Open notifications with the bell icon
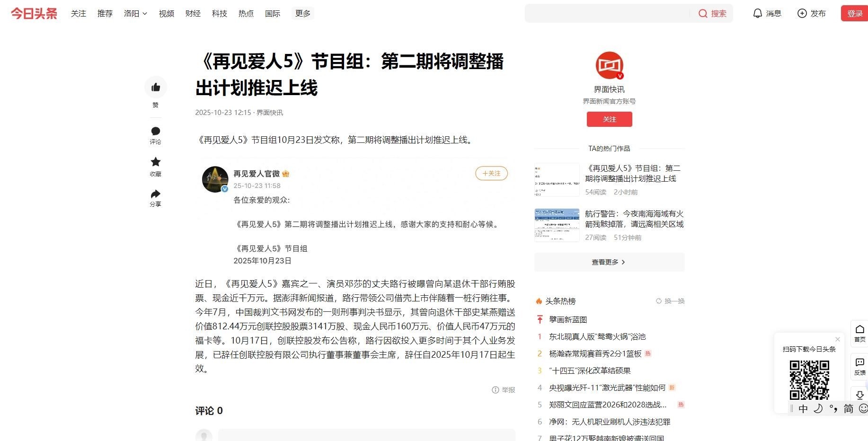The image size is (868, 441). (757, 13)
